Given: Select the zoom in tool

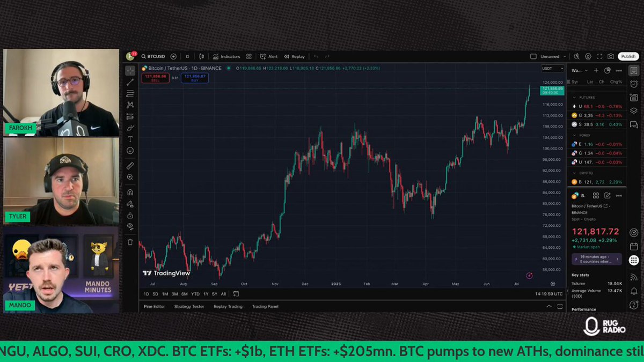Looking at the screenshot, I should coord(130,177).
